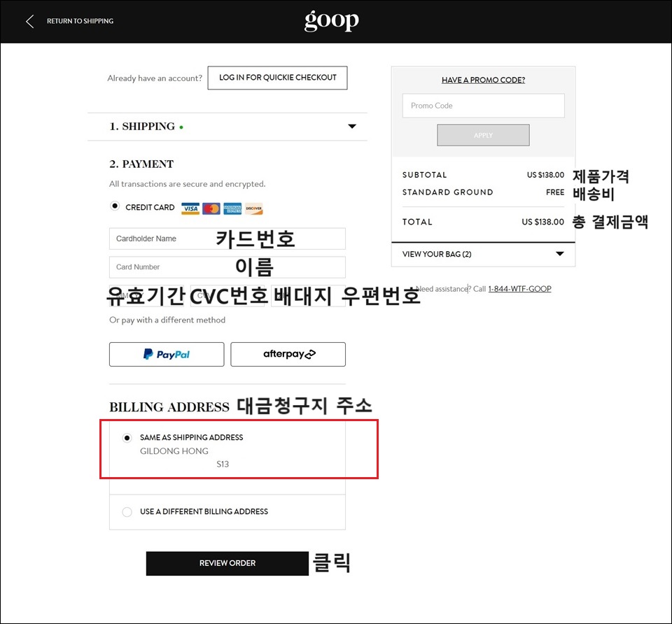This screenshot has height=624, width=672.
Task: Click the SUBTOTAL US $138.00 value
Action: click(545, 175)
